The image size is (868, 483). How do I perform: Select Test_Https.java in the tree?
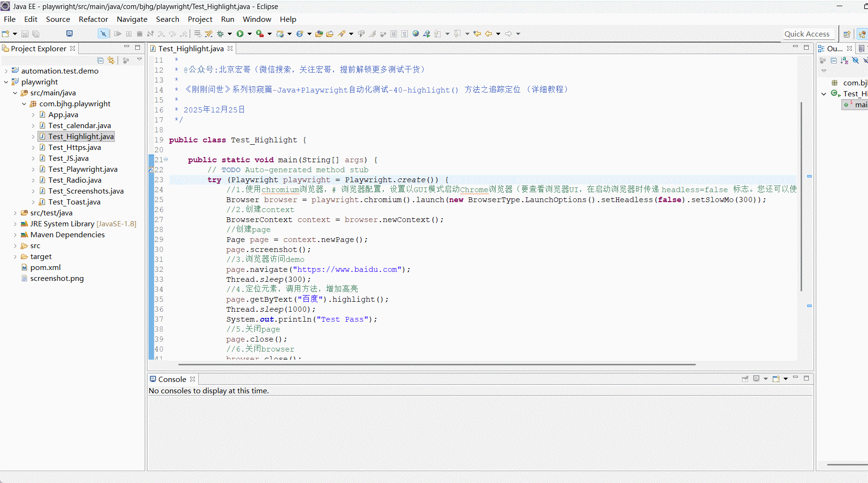(74, 148)
